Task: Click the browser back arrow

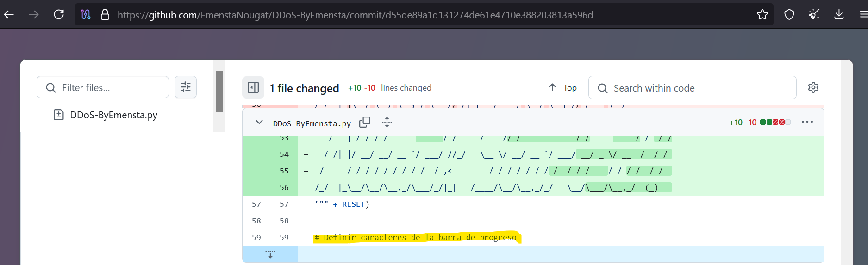Action: (x=9, y=15)
